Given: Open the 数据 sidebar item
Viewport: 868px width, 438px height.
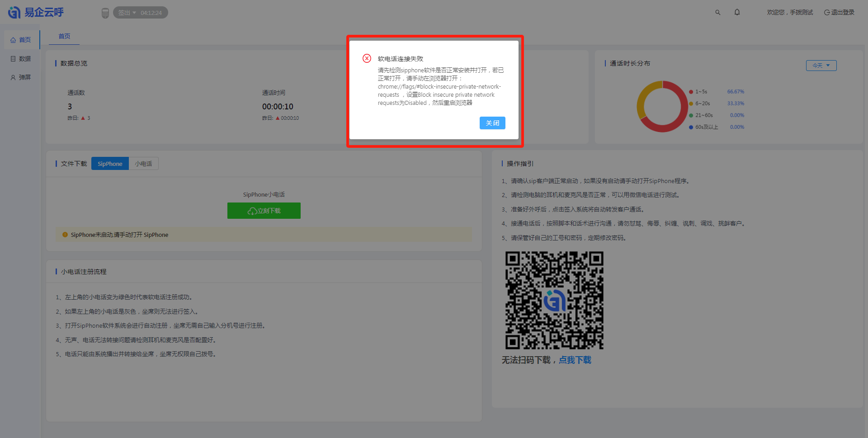Looking at the screenshot, I should [x=21, y=59].
